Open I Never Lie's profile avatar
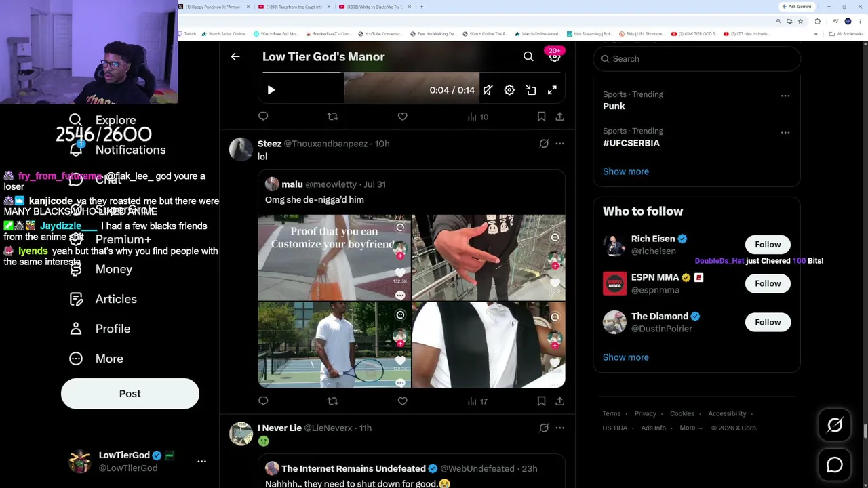868x488 pixels. click(241, 434)
